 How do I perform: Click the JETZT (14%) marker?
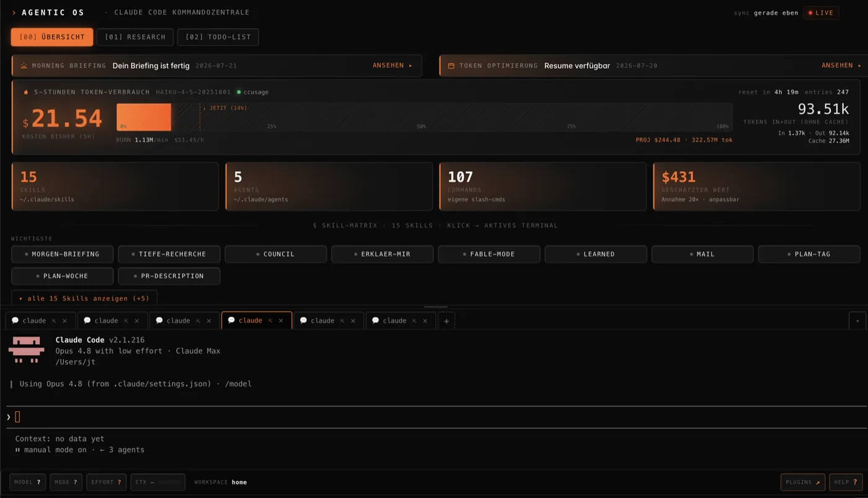(x=224, y=108)
